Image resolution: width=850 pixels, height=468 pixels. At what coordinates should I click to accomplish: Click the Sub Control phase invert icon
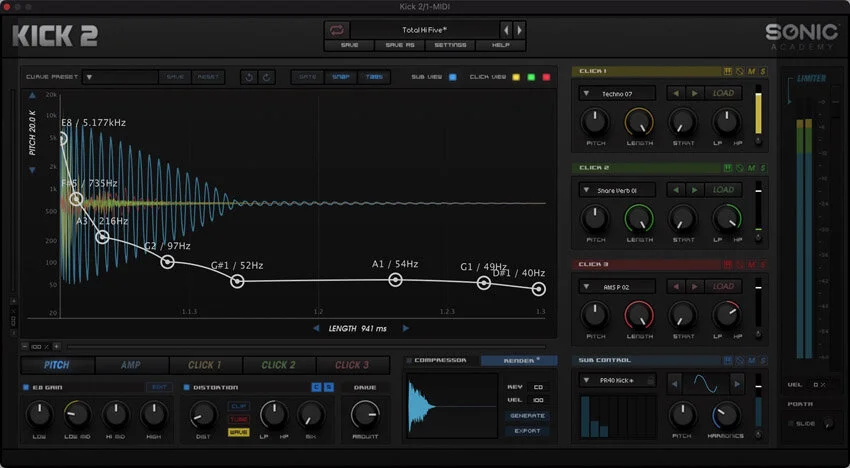[739, 361]
